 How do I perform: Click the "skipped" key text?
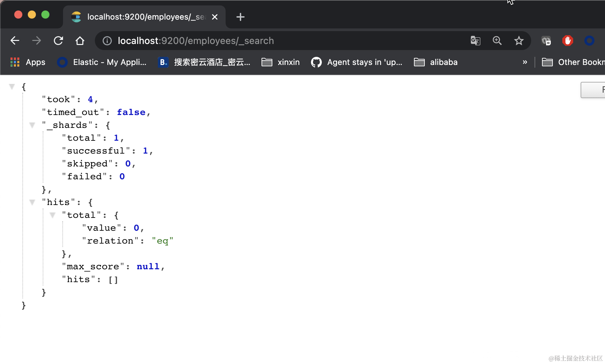(x=87, y=164)
